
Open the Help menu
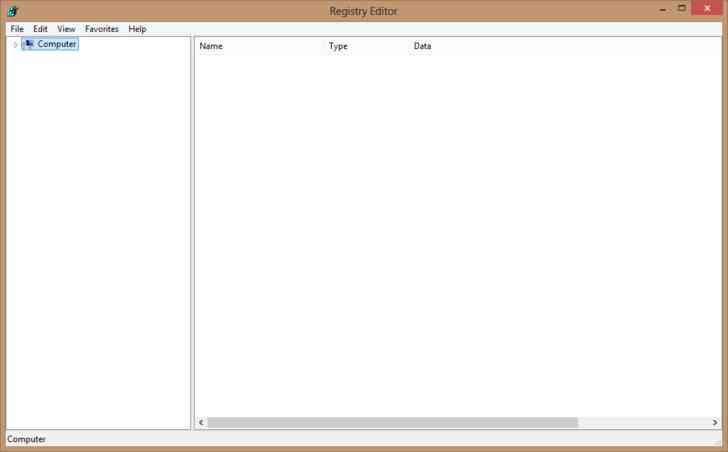pyautogui.click(x=137, y=29)
